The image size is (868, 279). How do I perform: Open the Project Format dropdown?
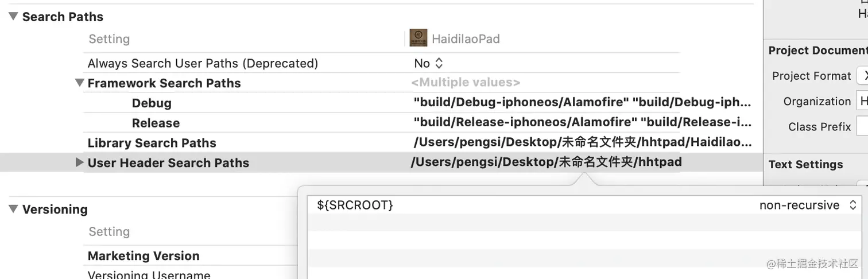pos(862,76)
